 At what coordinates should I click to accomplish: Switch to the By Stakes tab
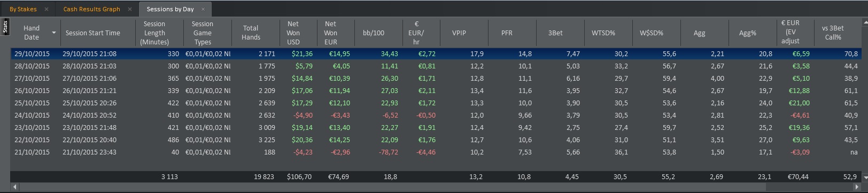(x=23, y=9)
